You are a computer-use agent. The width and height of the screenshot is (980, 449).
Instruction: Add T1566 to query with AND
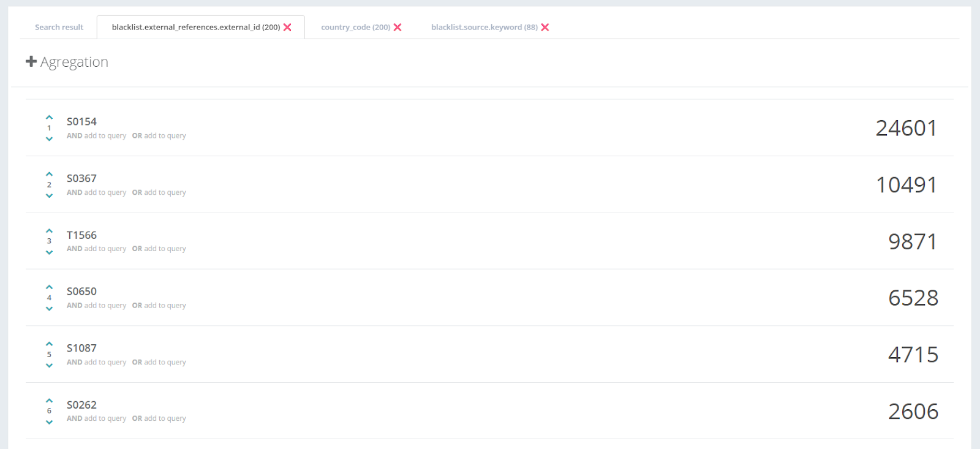(x=96, y=249)
